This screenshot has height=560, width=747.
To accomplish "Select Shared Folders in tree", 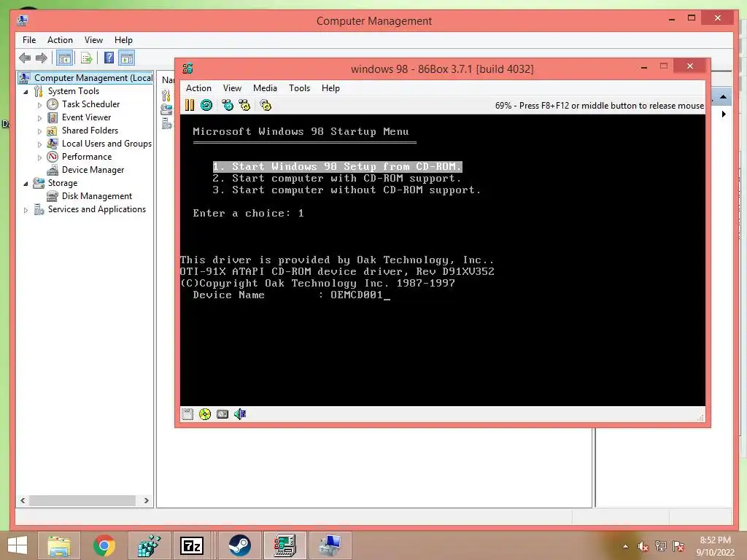I will click(90, 131).
